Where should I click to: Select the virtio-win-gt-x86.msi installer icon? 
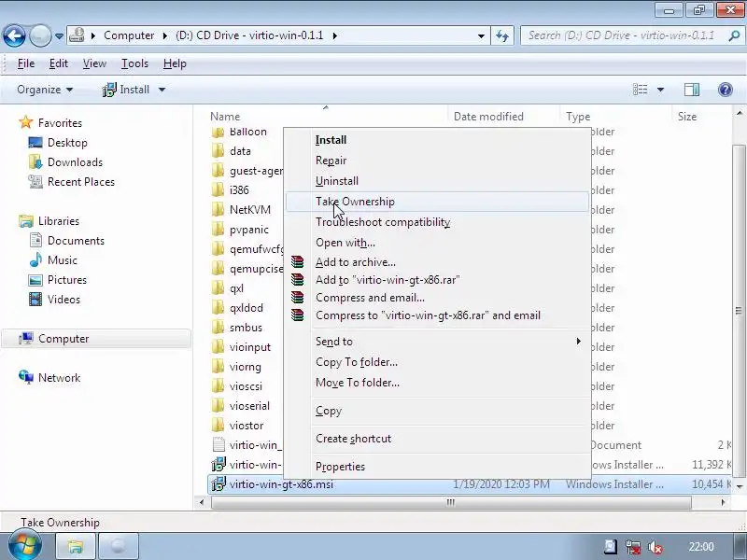click(218, 483)
